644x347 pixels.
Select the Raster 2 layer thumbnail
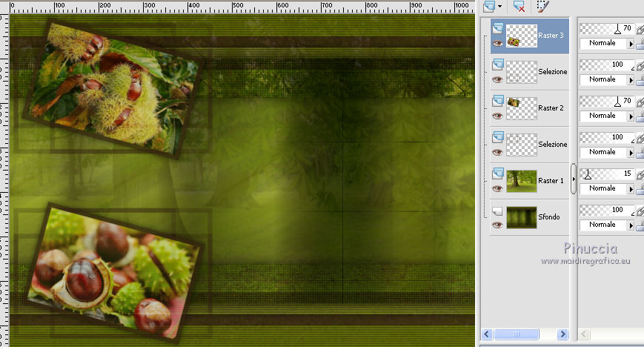pos(522,108)
